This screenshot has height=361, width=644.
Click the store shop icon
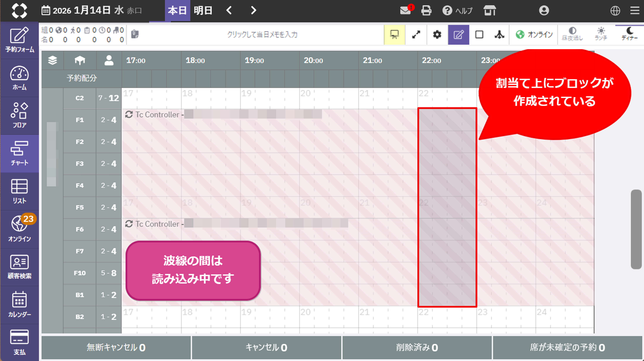[489, 11]
